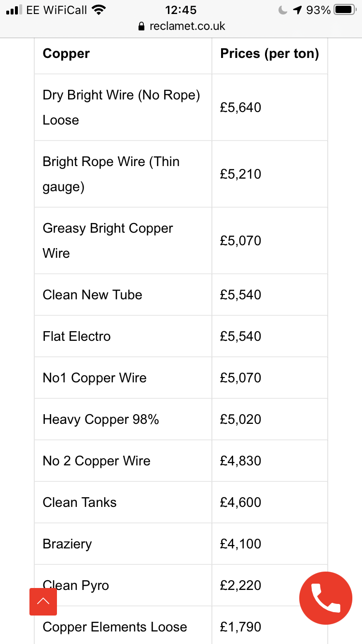362x644 pixels.
Task: Tap the Heavy Copper 98% row label
Action: coord(101,419)
